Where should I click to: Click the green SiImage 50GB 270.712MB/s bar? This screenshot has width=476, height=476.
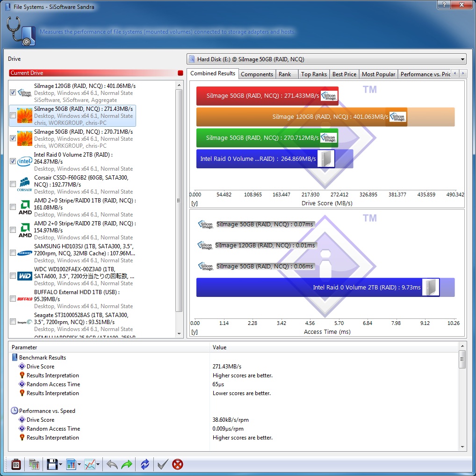(267, 138)
